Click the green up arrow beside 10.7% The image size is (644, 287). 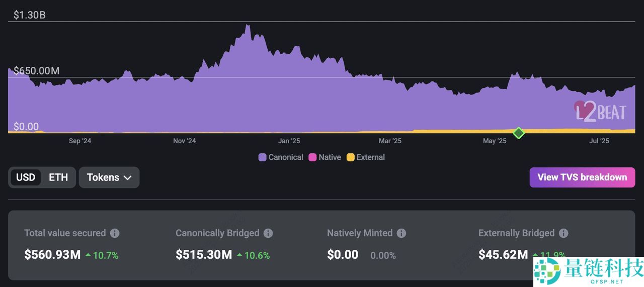tap(88, 255)
